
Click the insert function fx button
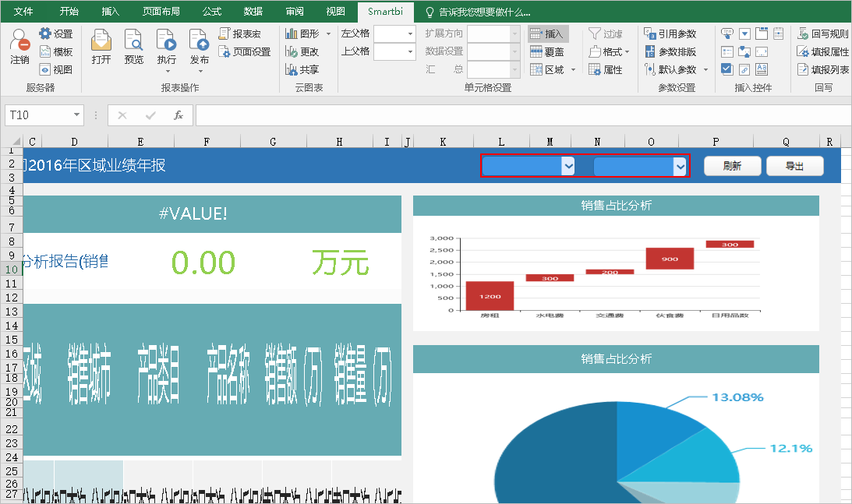coord(179,115)
